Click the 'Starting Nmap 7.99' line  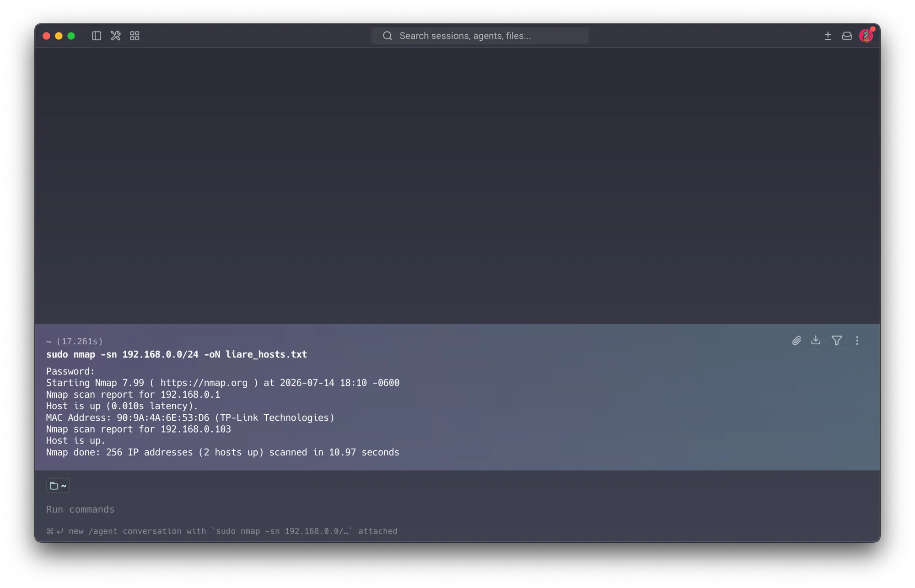click(x=223, y=383)
